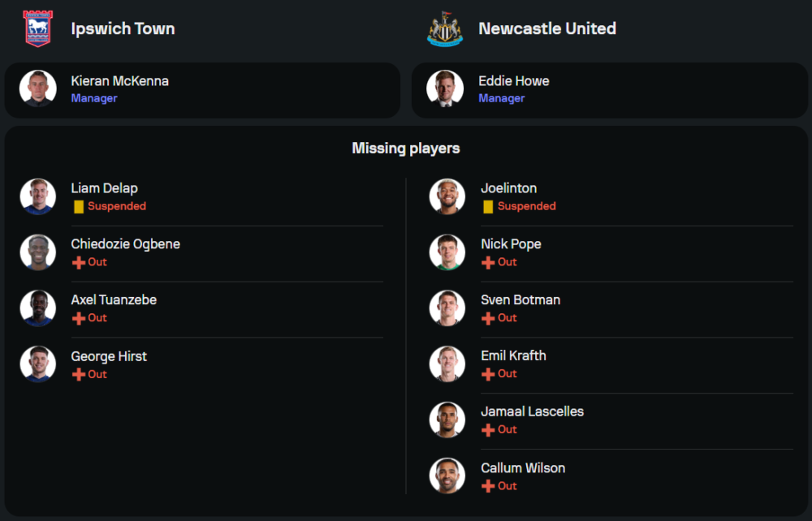Click the red injury cross under George Hirst
Image resolution: width=812 pixels, height=521 pixels.
point(79,375)
